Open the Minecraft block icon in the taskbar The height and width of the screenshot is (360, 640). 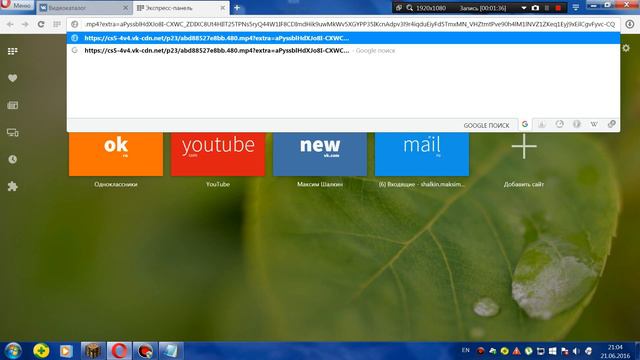tap(93, 351)
